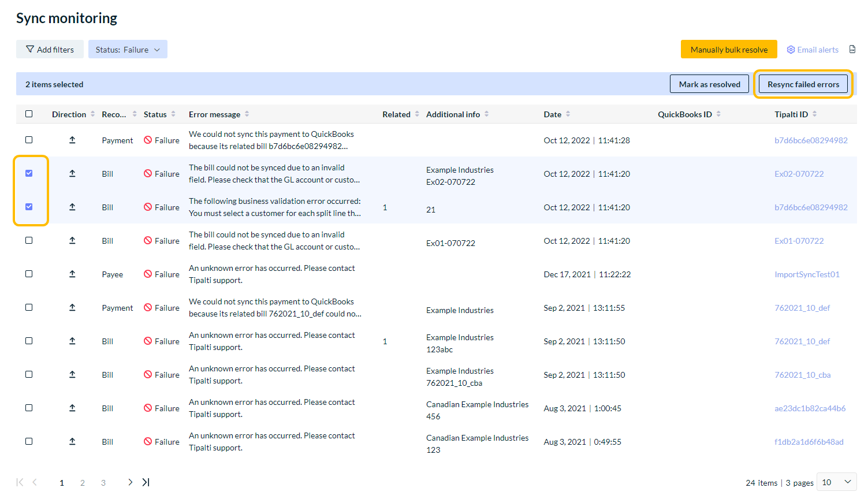
Task: Sort by the Tipalti ID column arrows
Action: (x=814, y=114)
